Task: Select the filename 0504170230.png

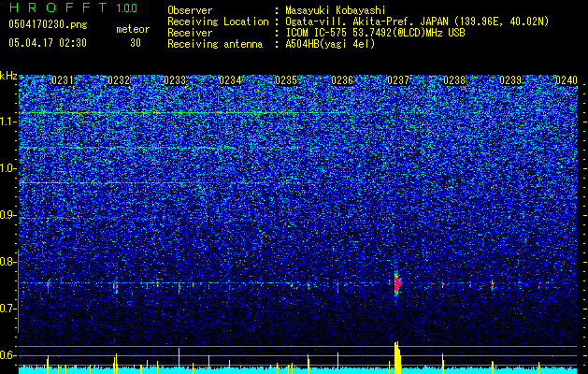Action: (48, 24)
